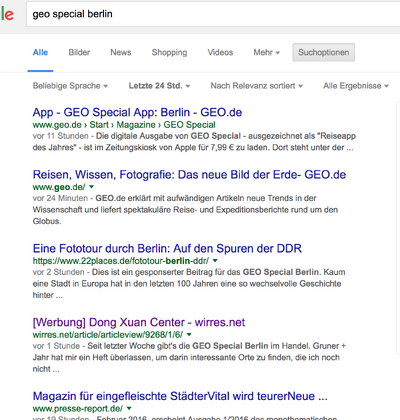Switch to the Bilder tab
The height and width of the screenshot is (420, 400).
tap(79, 52)
